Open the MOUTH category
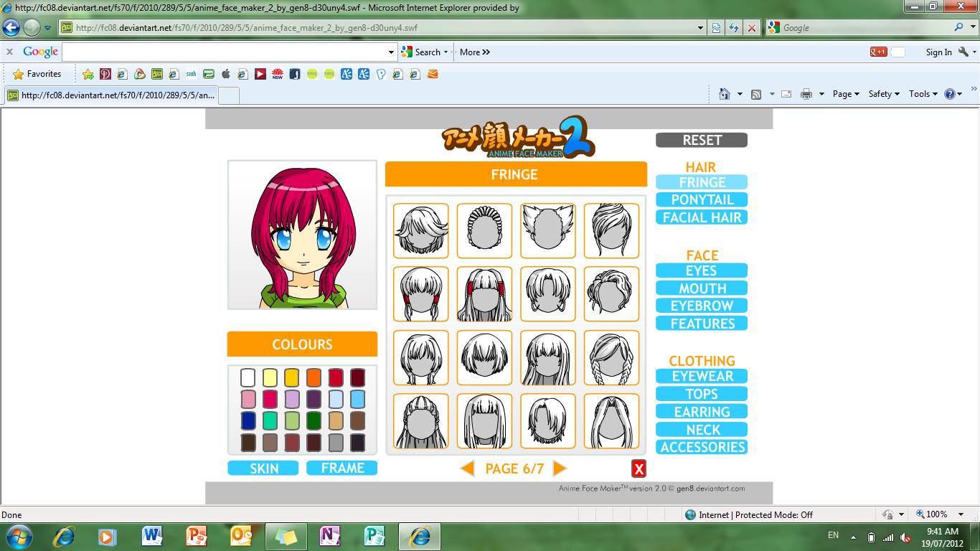Image resolution: width=980 pixels, height=551 pixels. point(702,288)
